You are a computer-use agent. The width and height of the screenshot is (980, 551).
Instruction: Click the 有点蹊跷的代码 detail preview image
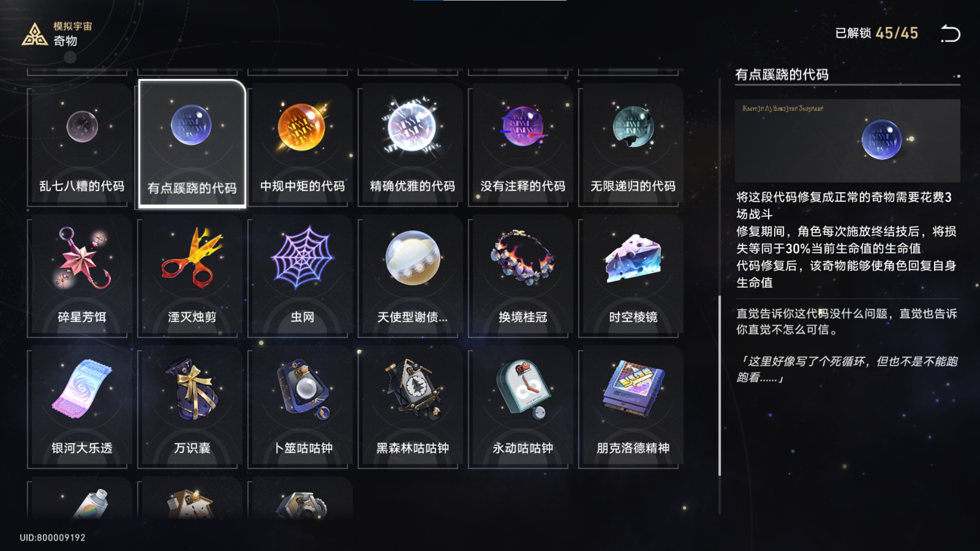(847, 141)
